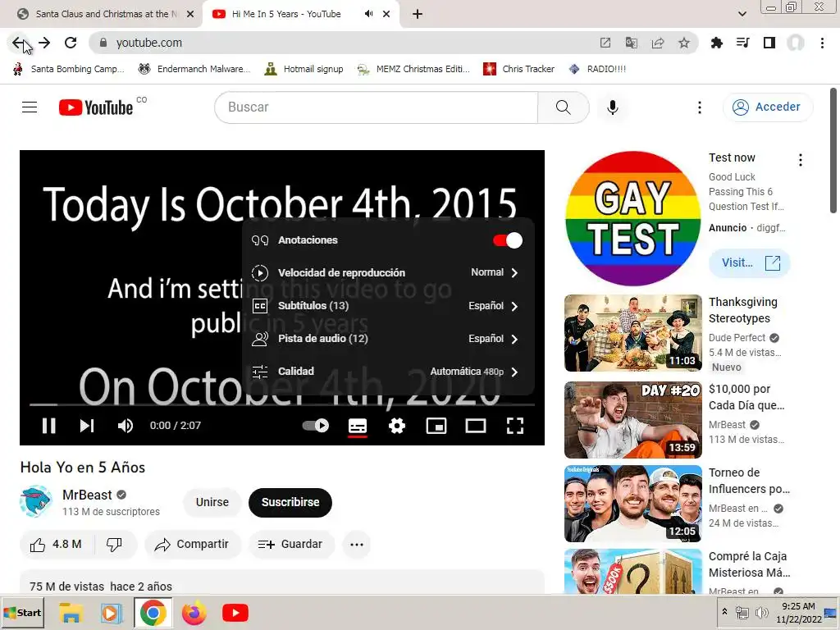Translate this page icon in address bar
Screen dimensions: 840x630
click(x=632, y=43)
